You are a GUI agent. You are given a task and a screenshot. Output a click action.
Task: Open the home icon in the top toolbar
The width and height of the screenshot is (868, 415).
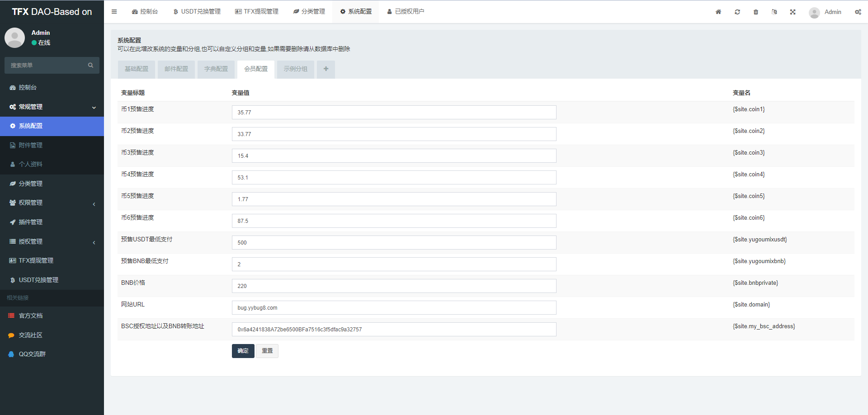(x=718, y=12)
